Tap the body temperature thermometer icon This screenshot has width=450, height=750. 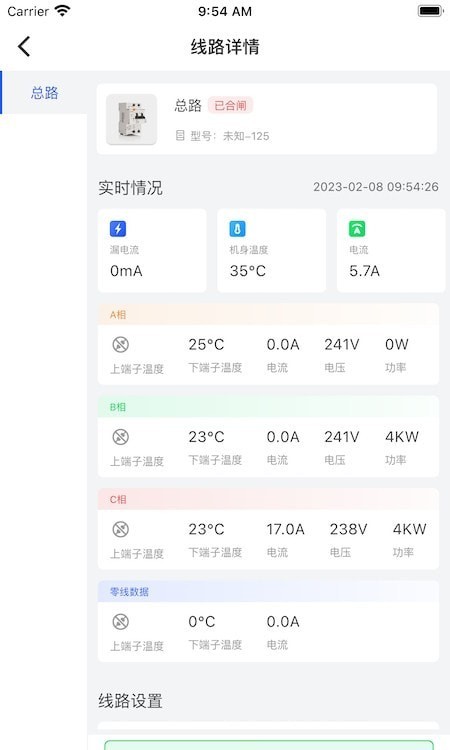(238, 229)
